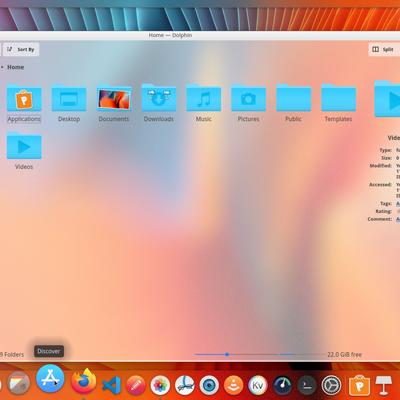Launch the terminal from the dock

pos(307,385)
